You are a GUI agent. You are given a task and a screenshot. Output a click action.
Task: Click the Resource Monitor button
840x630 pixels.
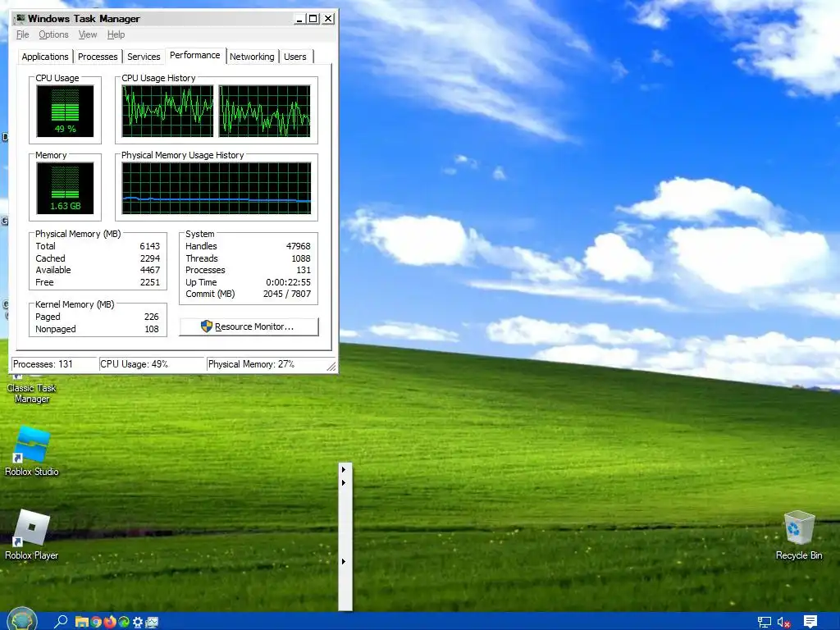(249, 326)
